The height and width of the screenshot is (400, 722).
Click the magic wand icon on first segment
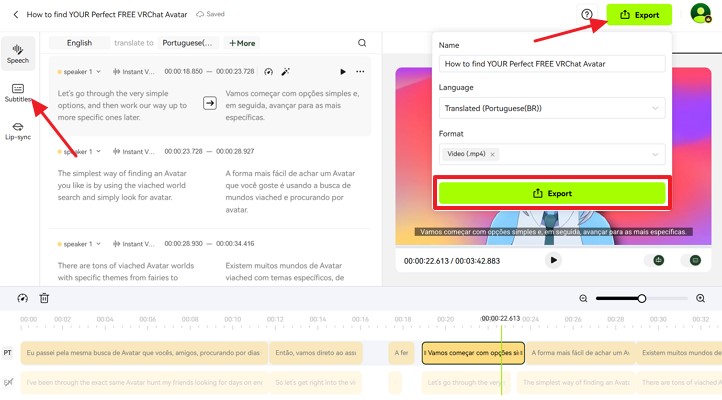[x=285, y=72]
